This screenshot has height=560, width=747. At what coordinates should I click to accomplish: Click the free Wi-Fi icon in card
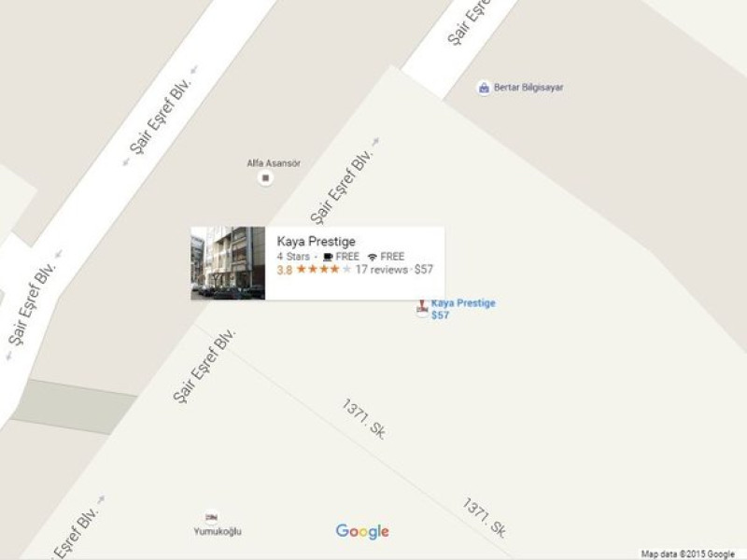pyautogui.click(x=373, y=258)
